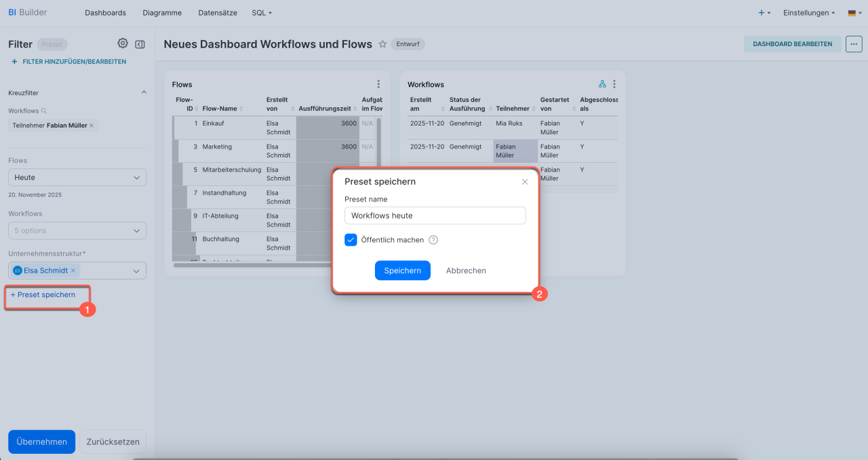This screenshot has width=868, height=460.
Task: Click the + Preset speichern link
Action: [x=43, y=294]
